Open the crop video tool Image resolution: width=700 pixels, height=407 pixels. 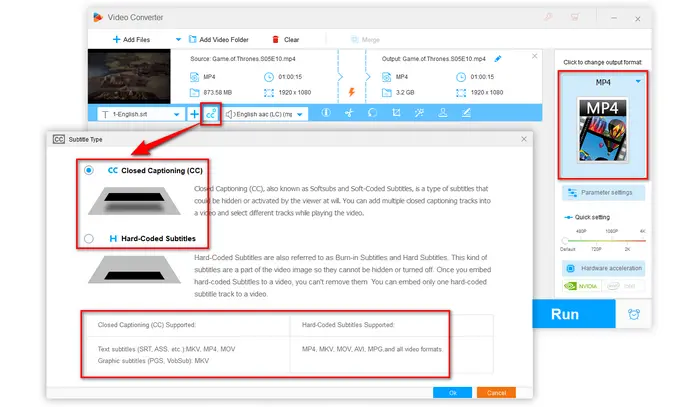point(396,113)
